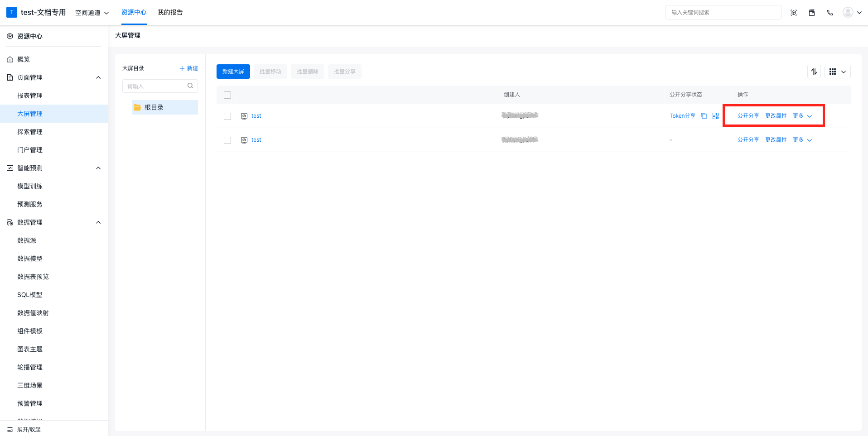Screen dimensions: 868x436
Task: Click the 展开/收起 collapse sidebar icon
Action: pyautogui.click(x=10, y=430)
